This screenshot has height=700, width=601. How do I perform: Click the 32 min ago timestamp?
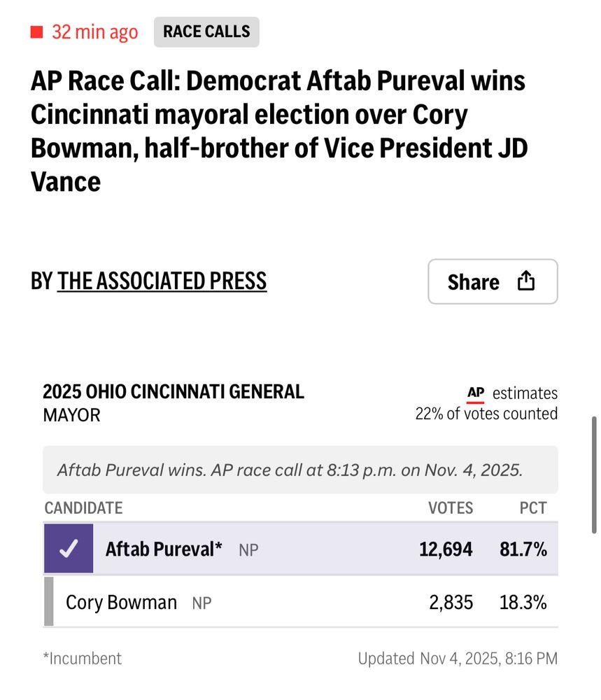coord(94,32)
